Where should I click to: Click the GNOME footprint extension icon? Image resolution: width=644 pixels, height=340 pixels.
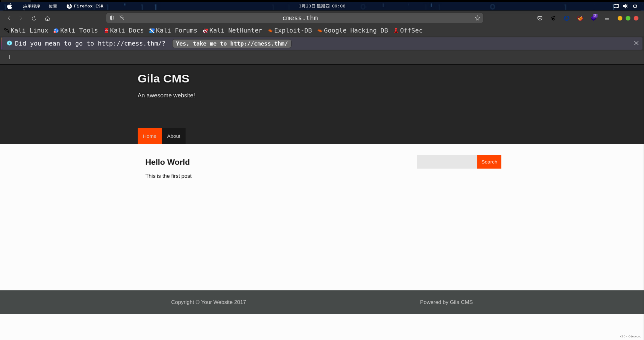click(553, 18)
